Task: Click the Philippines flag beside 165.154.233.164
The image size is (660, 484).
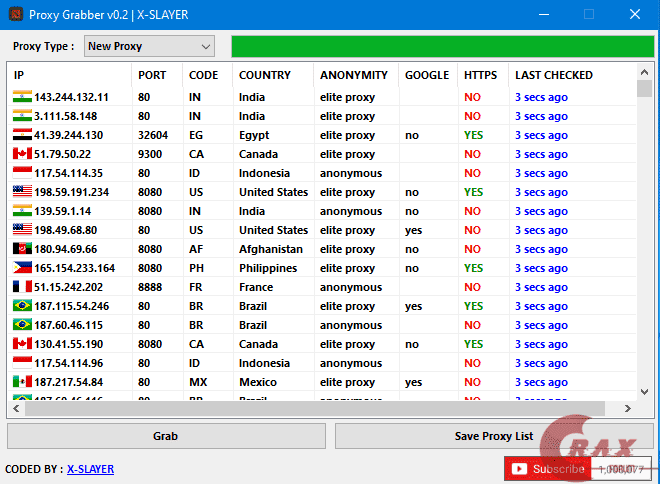Action: 22,268
